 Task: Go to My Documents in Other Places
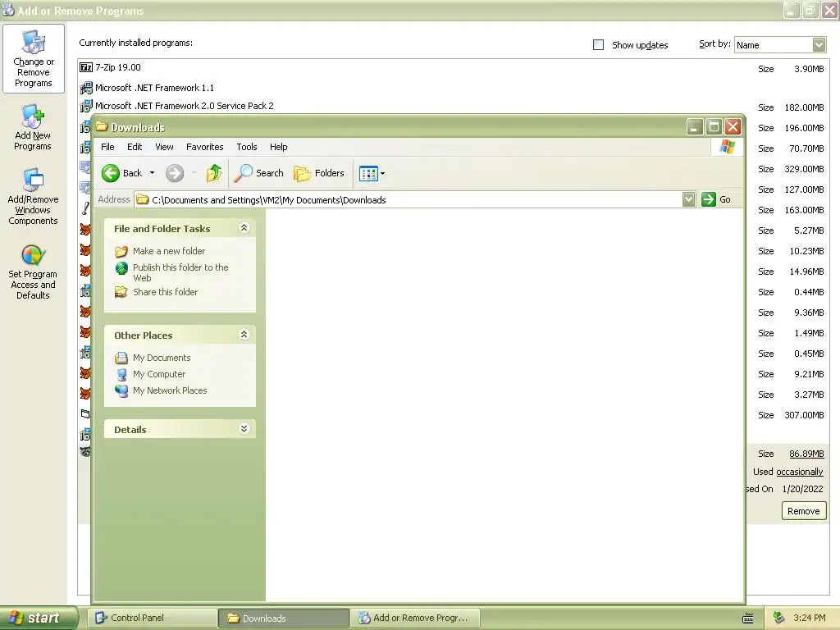[162, 358]
